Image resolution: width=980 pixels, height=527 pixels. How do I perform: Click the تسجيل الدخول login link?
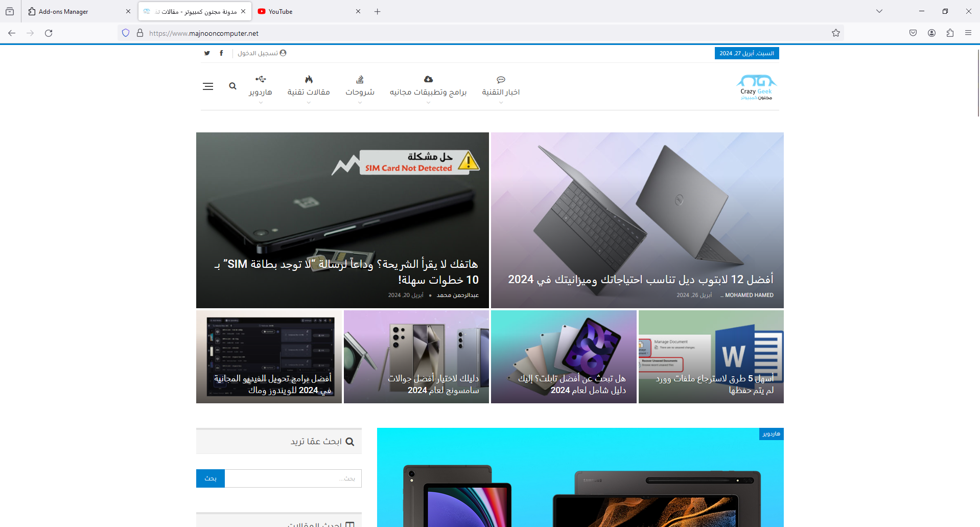click(260, 53)
